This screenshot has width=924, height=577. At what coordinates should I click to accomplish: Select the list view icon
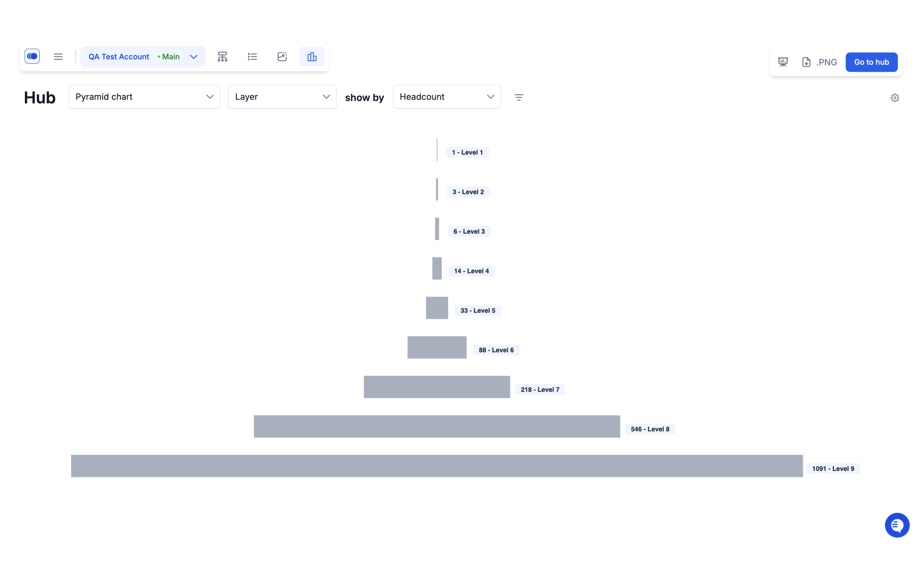click(x=252, y=57)
